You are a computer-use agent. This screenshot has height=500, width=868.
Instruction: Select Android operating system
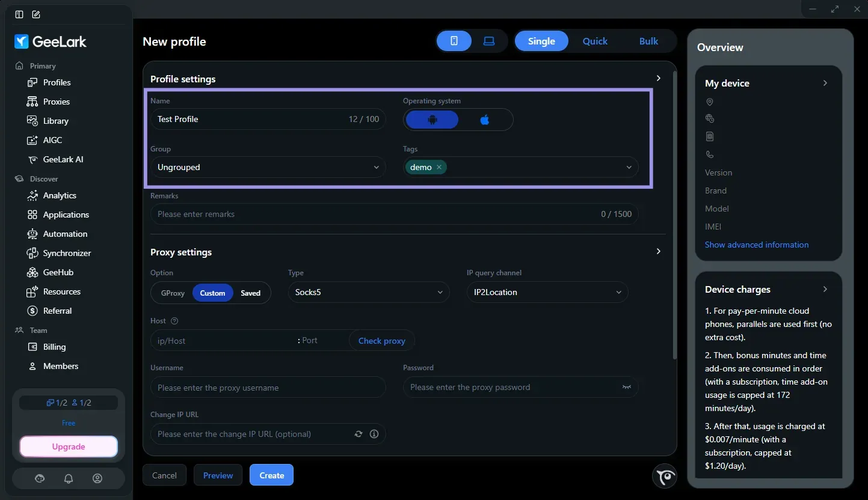[x=432, y=120]
